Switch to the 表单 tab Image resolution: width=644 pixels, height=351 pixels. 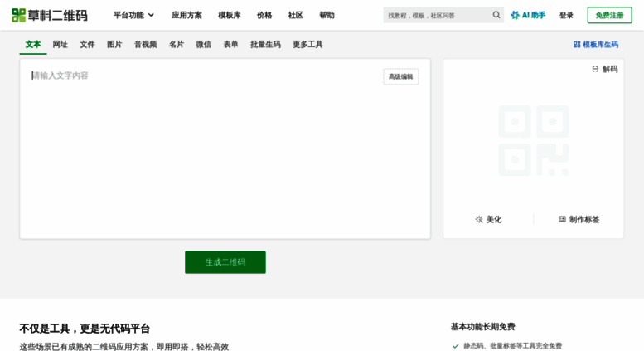(x=230, y=44)
